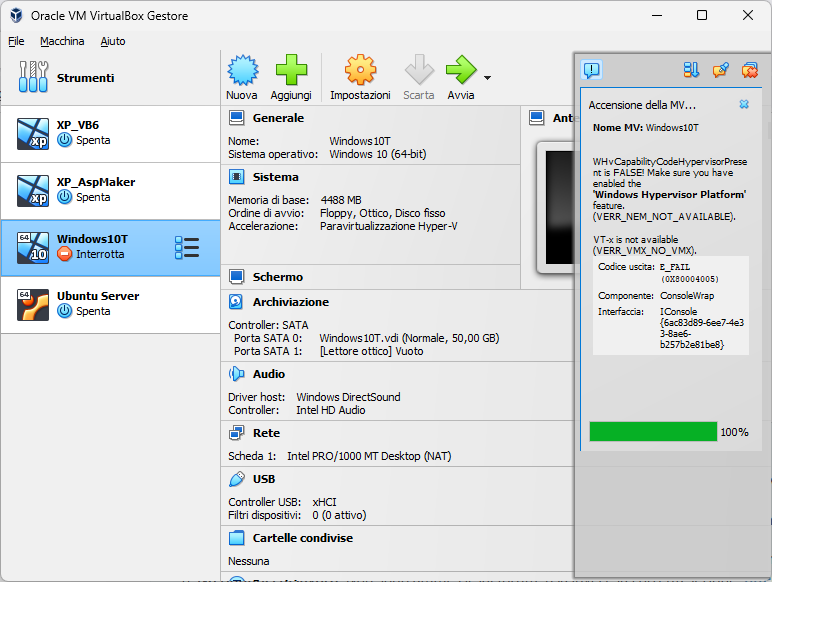The width and height of the screenshot is (832, 624).
Task: Click the Sistema chip icon
Action: tap(237, 177)
